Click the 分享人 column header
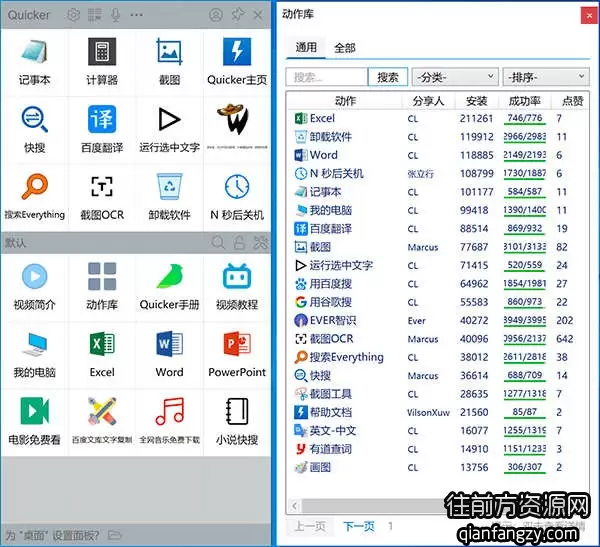The width and height of the screenshot is (600, 547). pos(428,101)
